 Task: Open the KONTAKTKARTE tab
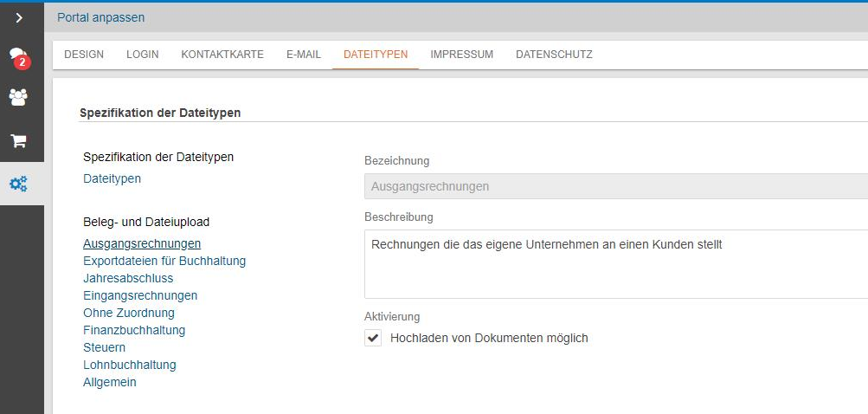(222, 55)
